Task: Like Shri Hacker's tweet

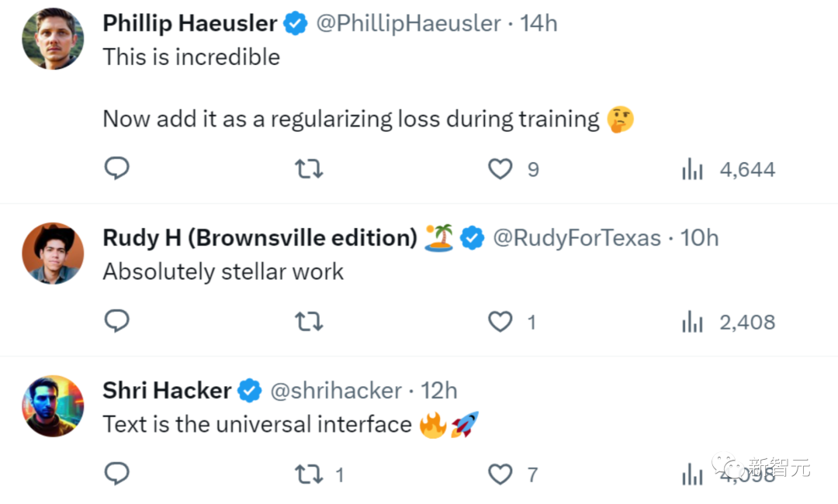Action: [x=500, y=474]
